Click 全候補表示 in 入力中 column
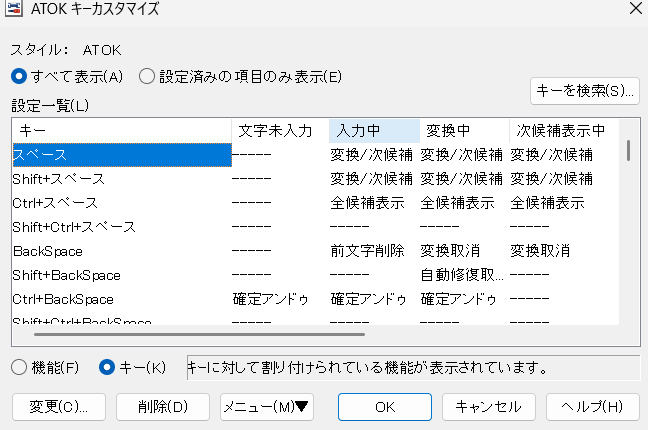648x430 pixels. coord(367,203)
